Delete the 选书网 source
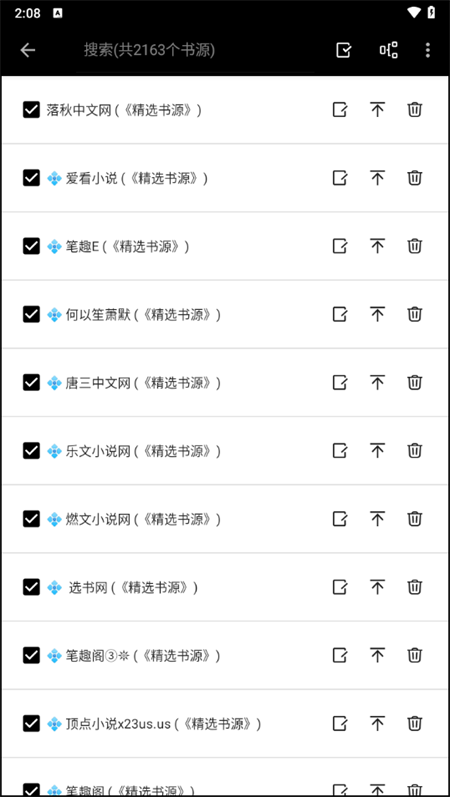The height and width of the screenshot is (797, 450). pyautogui.click(x=415, y=587)
